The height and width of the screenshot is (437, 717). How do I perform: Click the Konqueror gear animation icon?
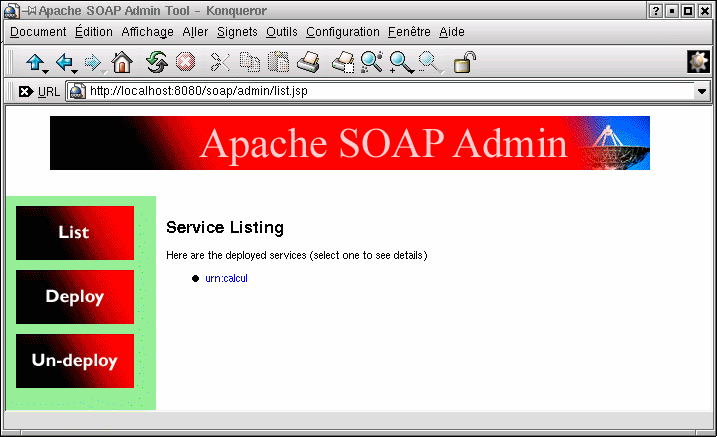coord(698,62)
